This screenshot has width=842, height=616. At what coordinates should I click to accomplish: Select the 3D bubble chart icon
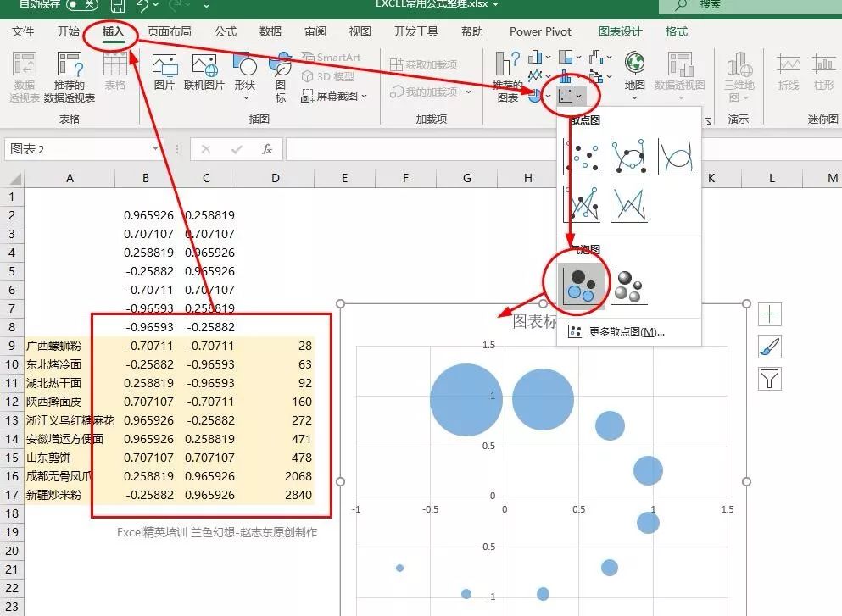pyautogui.click(x=628, y=286)
